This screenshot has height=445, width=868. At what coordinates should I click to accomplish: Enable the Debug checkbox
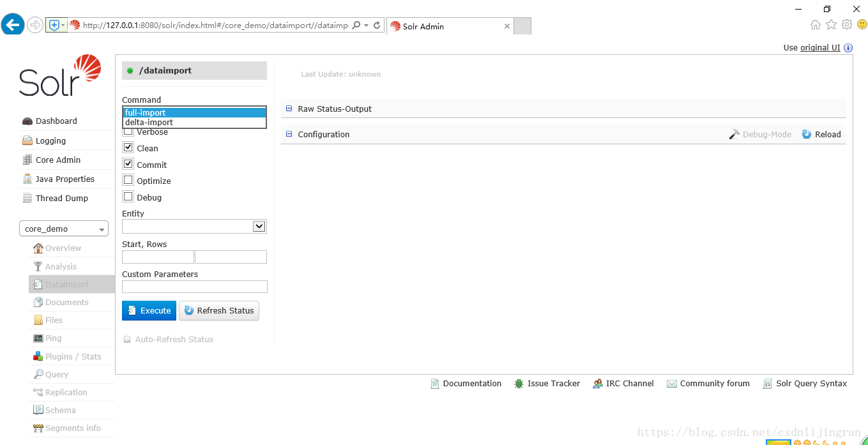click(128, 197)
